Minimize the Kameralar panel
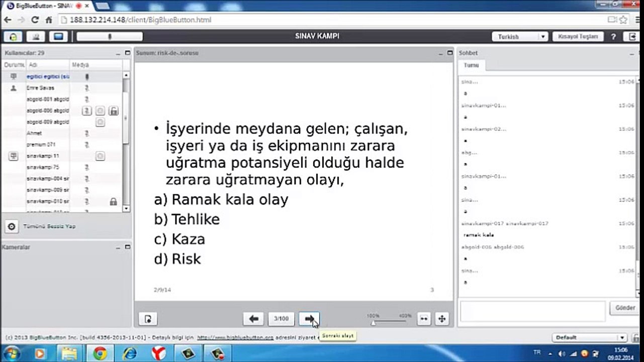This screenshot has height=362, width=644. [x=119, y=247]
